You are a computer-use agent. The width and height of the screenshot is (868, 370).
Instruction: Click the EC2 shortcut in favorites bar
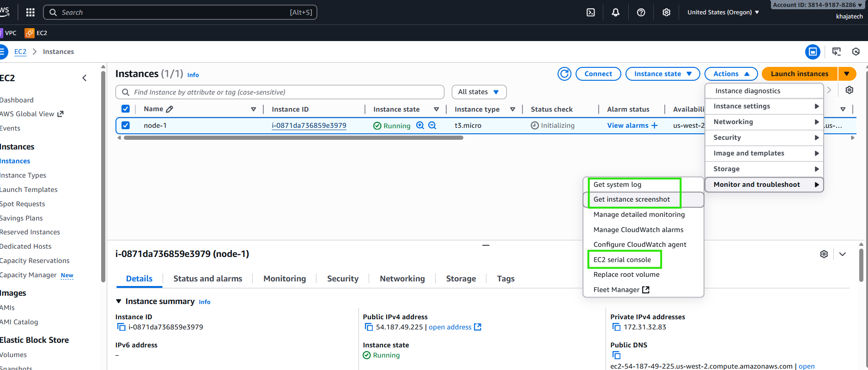(36, 33)
